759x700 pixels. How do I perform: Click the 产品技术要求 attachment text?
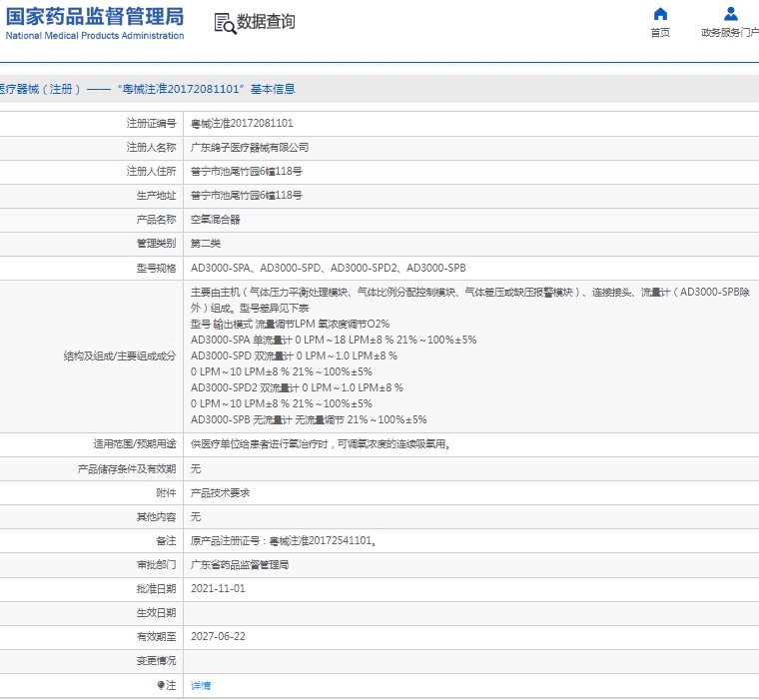[x=220, y=493]
